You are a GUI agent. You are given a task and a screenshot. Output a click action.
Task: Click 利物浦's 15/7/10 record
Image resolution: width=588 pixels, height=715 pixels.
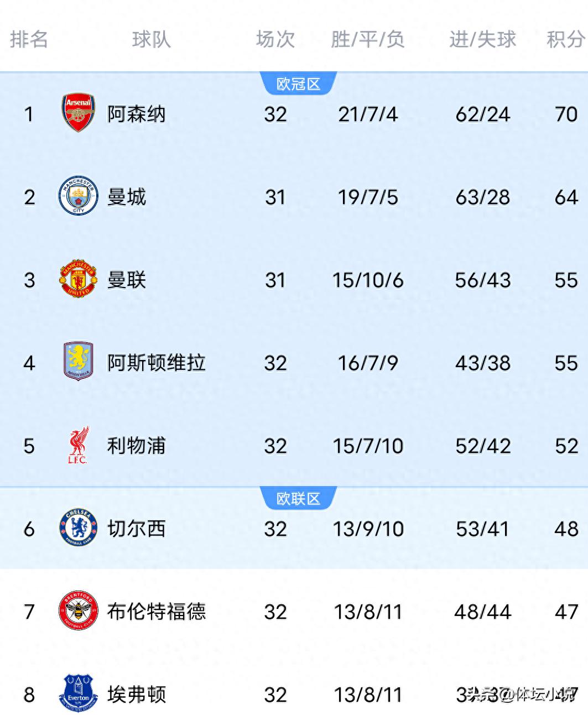click(x=368, y=446)
